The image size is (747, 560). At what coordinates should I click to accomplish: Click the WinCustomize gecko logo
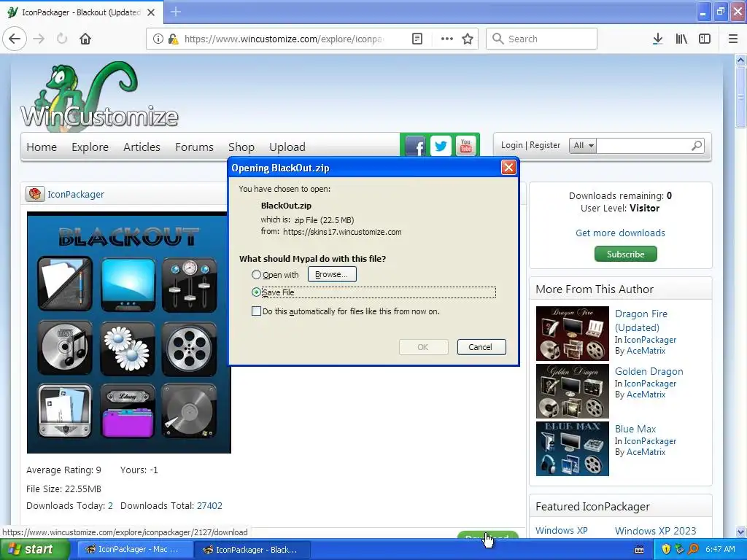(x=99, y=96)
